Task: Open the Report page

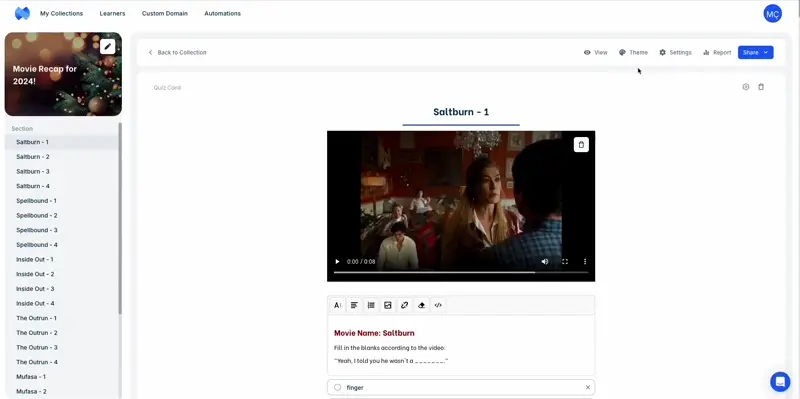Action: pyautogui.click(x=717, y=53)
